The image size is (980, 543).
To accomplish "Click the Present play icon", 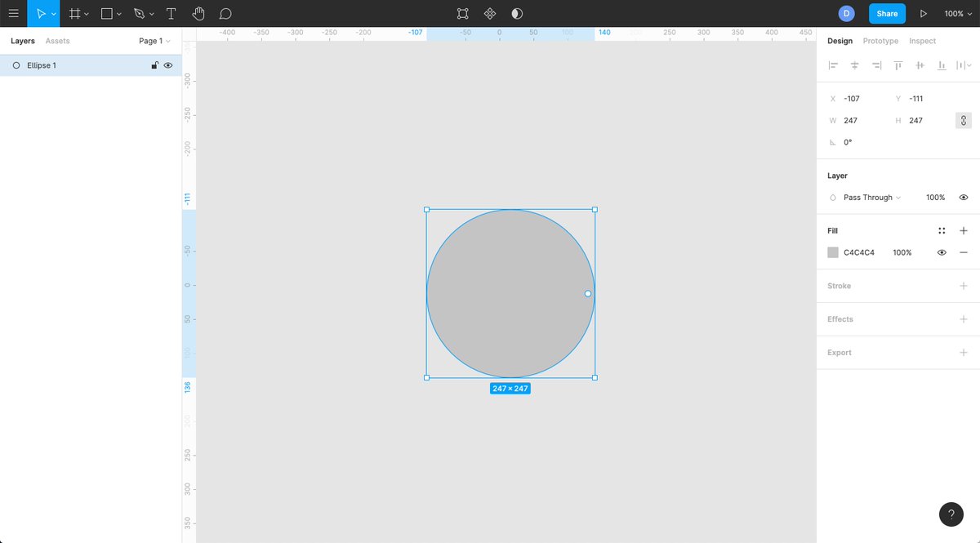I will tap(924, 13).
